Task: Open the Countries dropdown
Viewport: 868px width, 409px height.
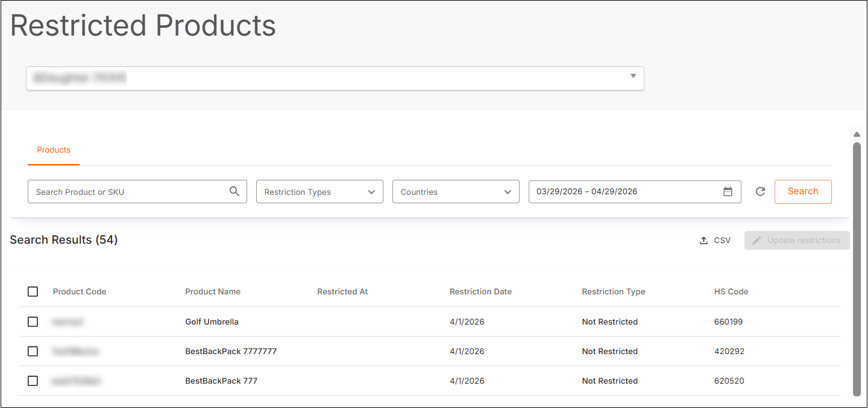Action: click(456, 192)
